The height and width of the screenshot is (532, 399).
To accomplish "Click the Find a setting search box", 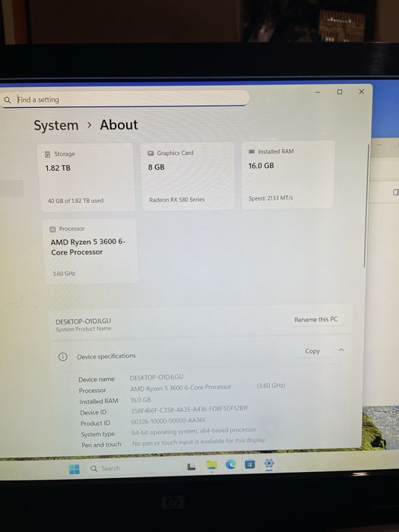I will pos(125,99).
